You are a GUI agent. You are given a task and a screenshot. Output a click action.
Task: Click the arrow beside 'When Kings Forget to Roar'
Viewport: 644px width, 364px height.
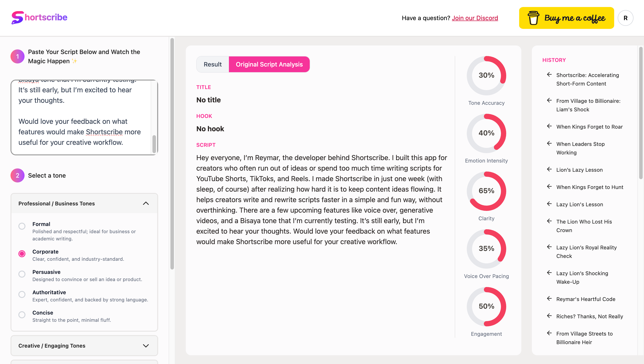(x=549, y=126)
